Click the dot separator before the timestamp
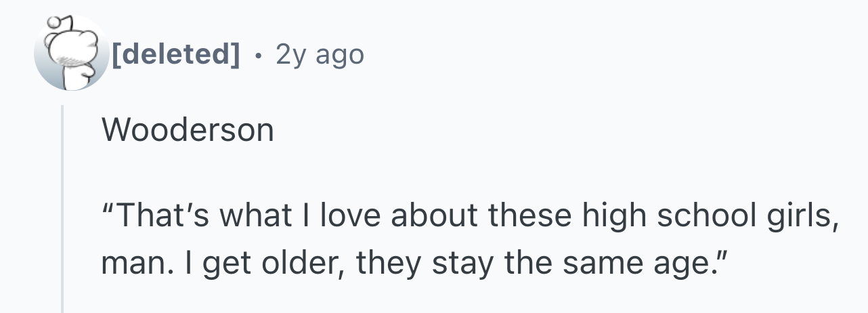Screen dimensions: 868x313 point(257,55)
